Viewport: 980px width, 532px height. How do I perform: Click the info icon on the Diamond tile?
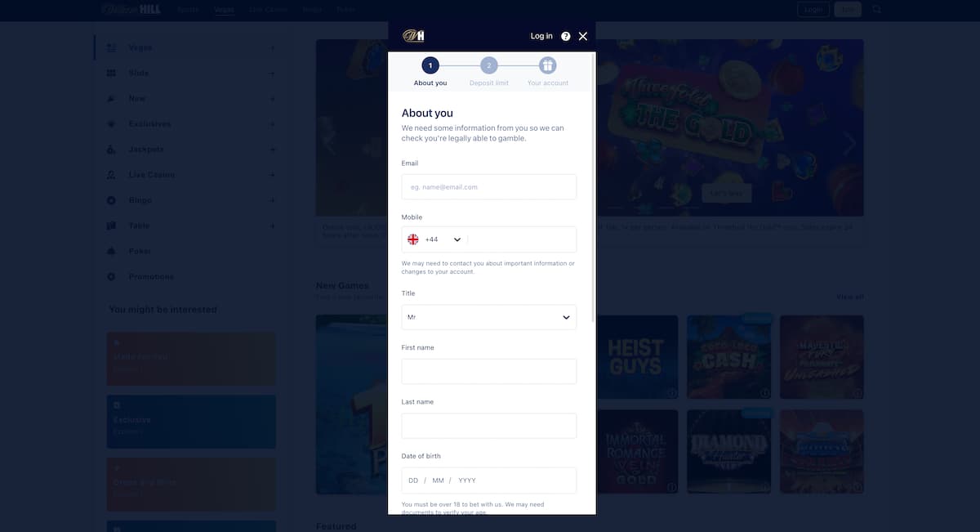pyautogui.click(x=764, y=487)
